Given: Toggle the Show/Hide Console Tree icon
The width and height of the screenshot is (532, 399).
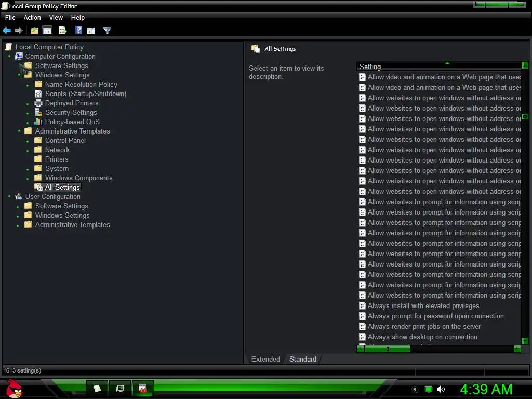Looking at the screenshot, I should pyautogui.click(x=47, y=31).
